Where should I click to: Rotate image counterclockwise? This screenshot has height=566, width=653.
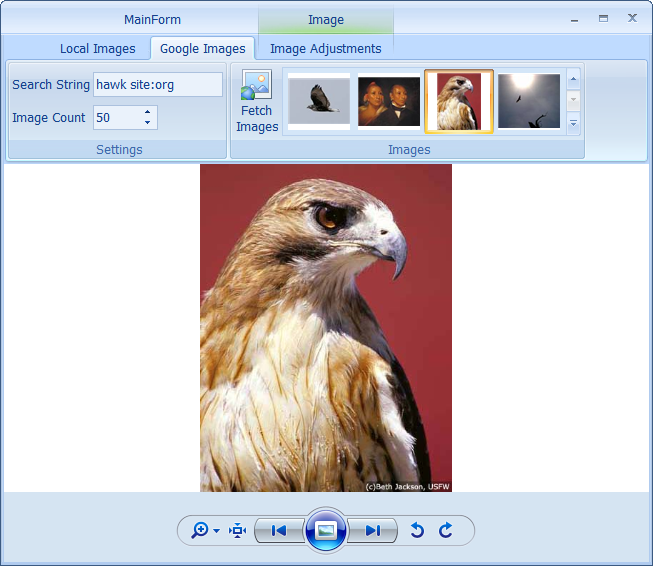417,530
